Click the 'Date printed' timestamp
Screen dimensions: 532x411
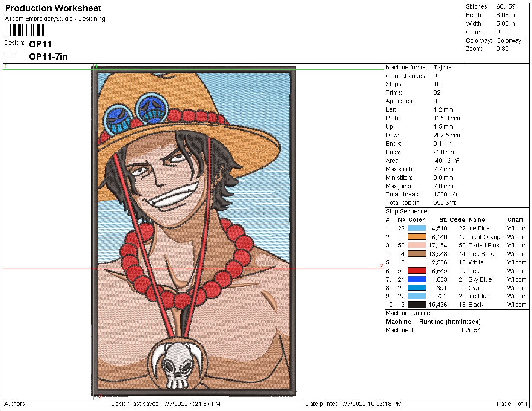click(x=354, y=404)
